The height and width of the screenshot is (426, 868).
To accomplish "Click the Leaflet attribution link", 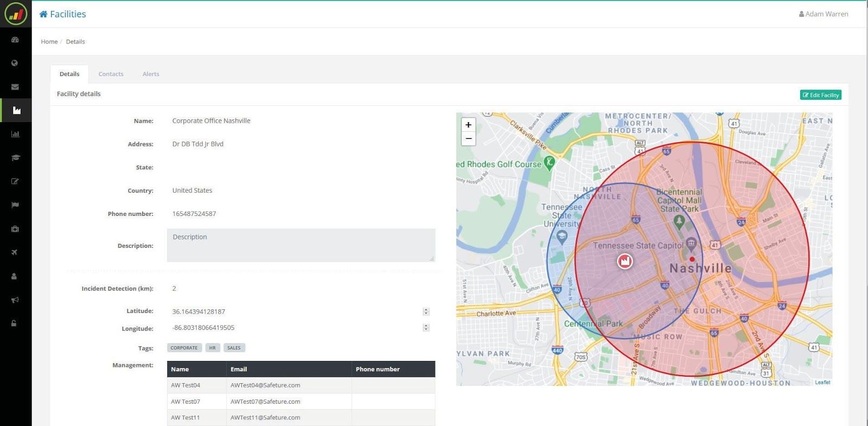I will click(x=822, y=383).
